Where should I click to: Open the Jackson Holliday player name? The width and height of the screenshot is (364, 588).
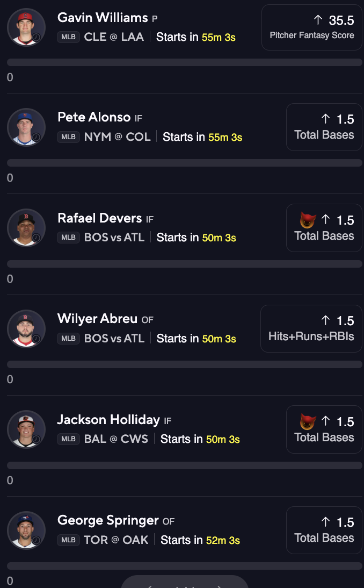tap(108, 420)
